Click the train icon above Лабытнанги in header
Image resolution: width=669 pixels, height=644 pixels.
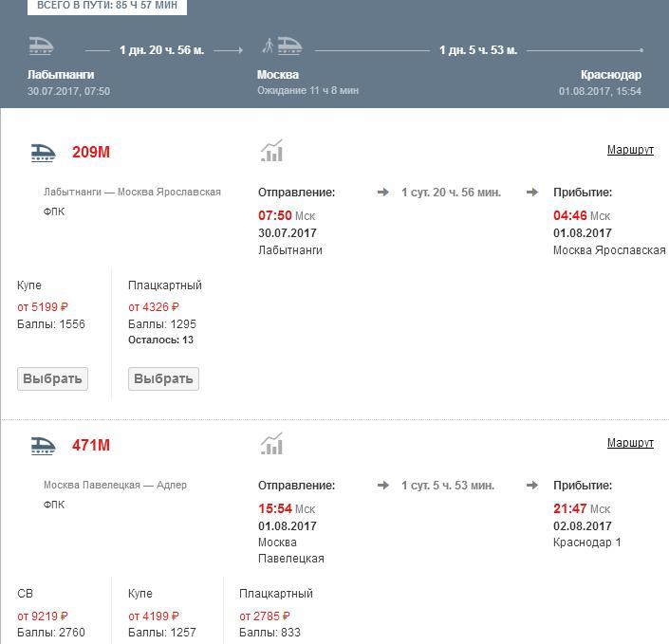pos(41,46)
